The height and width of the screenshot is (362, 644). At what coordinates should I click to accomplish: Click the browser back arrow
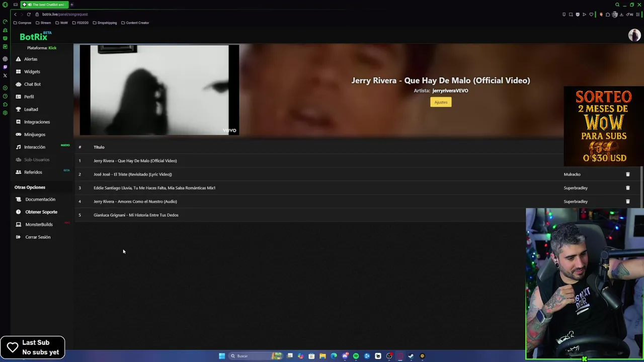tap(15, 14)
